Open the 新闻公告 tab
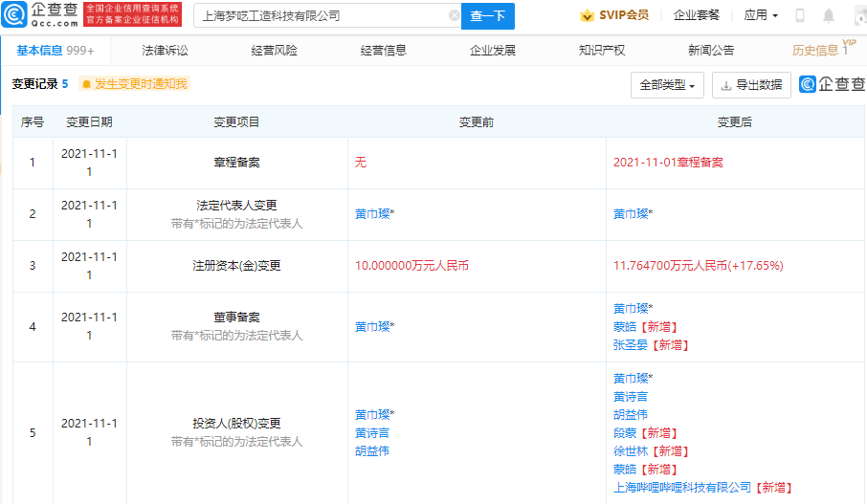Screen dimensions: 867x504 (x=711, y=51)
